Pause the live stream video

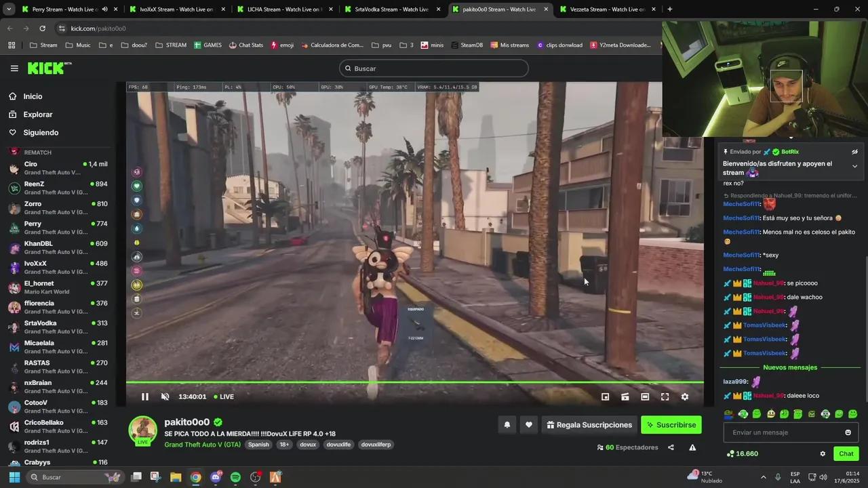144,397
